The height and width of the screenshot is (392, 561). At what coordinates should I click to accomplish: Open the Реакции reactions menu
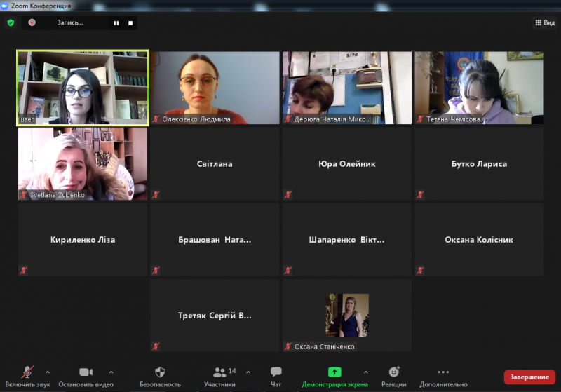(394, 377)
